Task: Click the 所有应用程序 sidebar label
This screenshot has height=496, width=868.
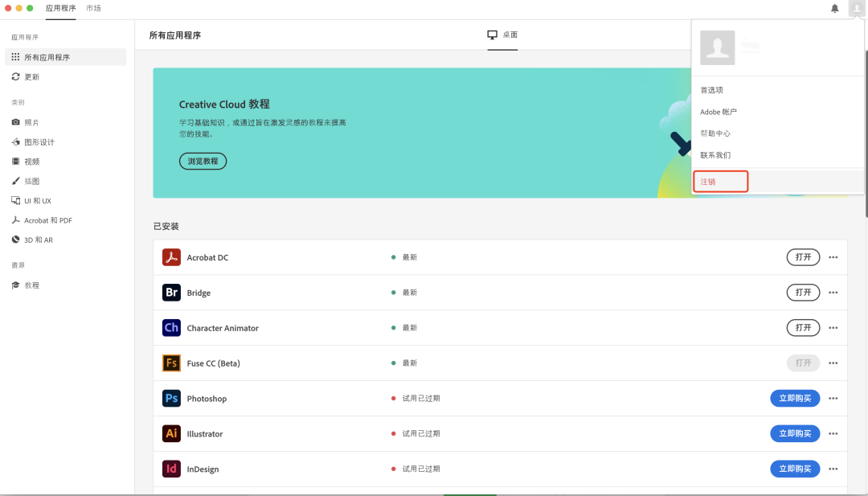Action: pyautogui.click(x=47, y=57)
